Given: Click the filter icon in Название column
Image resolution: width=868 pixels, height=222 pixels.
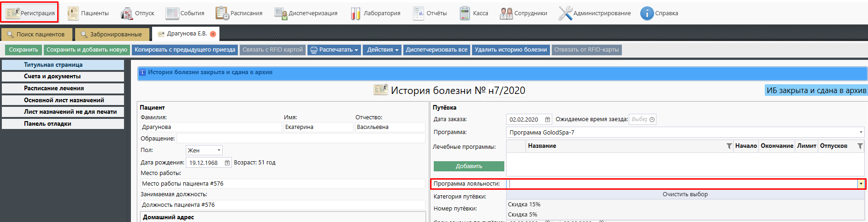Looking at the screenshot, I should (x=729, y=146).
